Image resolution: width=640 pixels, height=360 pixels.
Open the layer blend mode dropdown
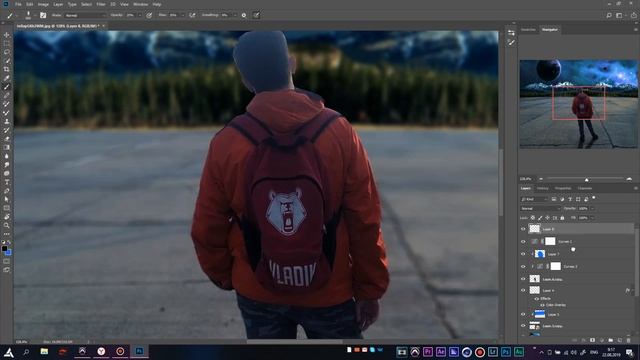(540, 209)
